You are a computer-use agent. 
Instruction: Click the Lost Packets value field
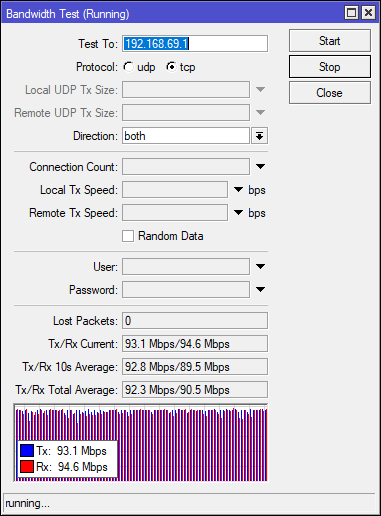[x=195, y=321]
